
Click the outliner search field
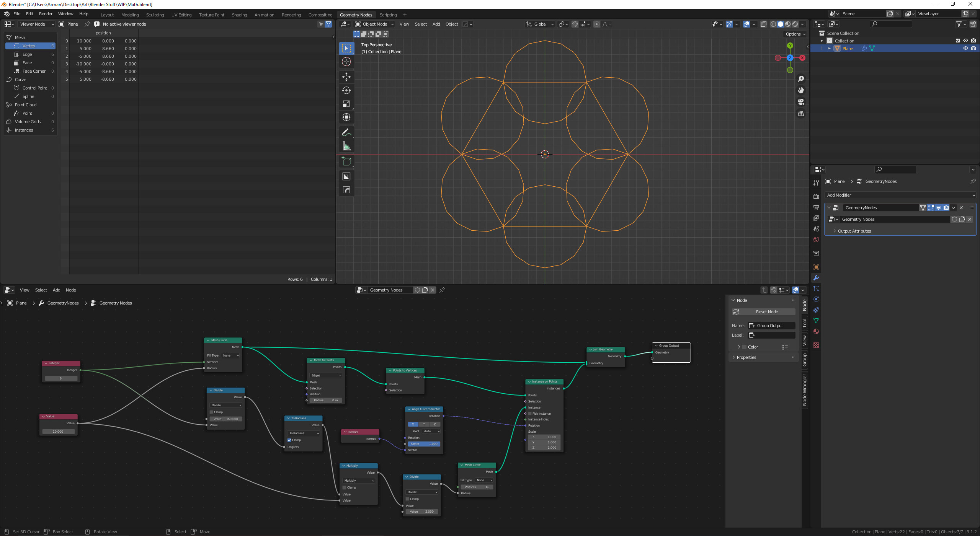pyautogui.click(x=891, y=24)
